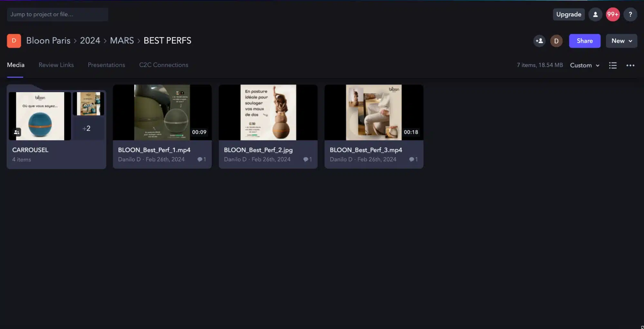The width and height of the screenshot is (644, 329).
Task: Click the BLOON_Best_Perf_2.jpg file name
Action: point(258,150)
